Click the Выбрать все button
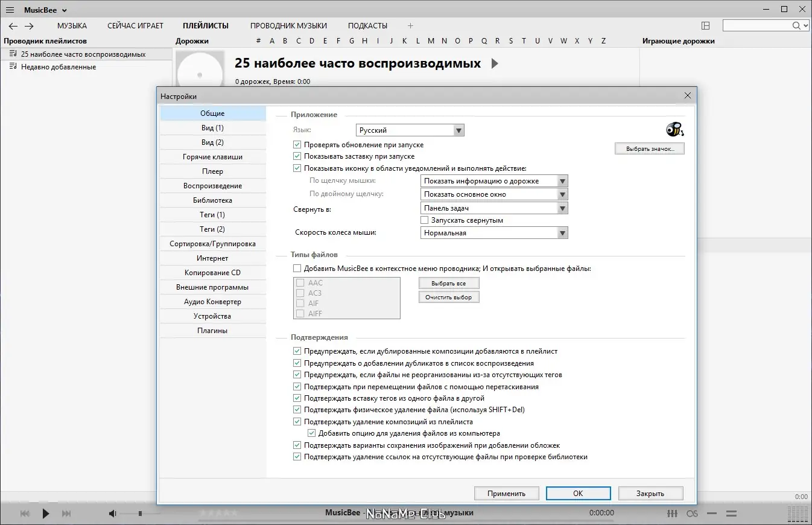Screen dimensions: 812x525 [x=449, y=283]
